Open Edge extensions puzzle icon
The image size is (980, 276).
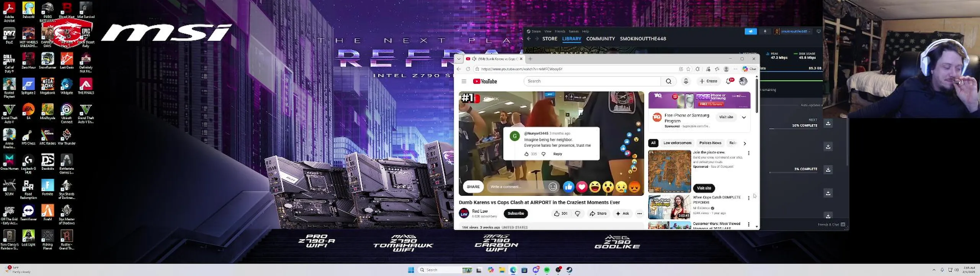click(697, 69)
